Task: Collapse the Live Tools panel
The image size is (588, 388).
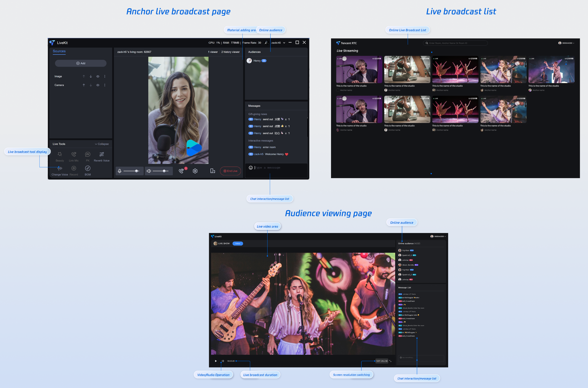Action: click(x=102, y=144)
